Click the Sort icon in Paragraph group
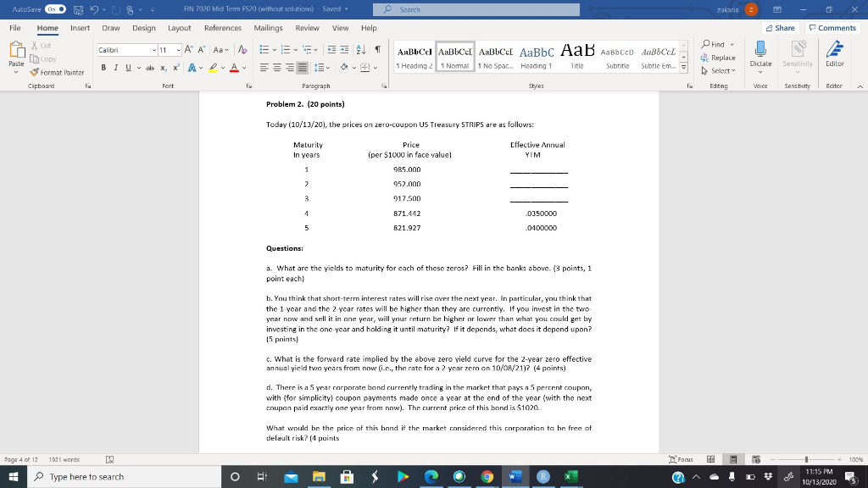 (360, 50)
